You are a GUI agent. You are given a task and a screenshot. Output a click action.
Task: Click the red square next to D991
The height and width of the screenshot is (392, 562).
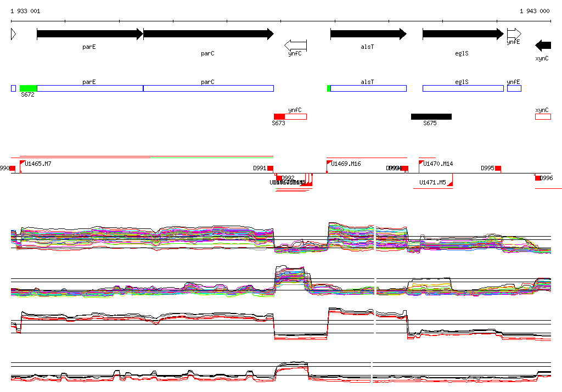(270, 168)
